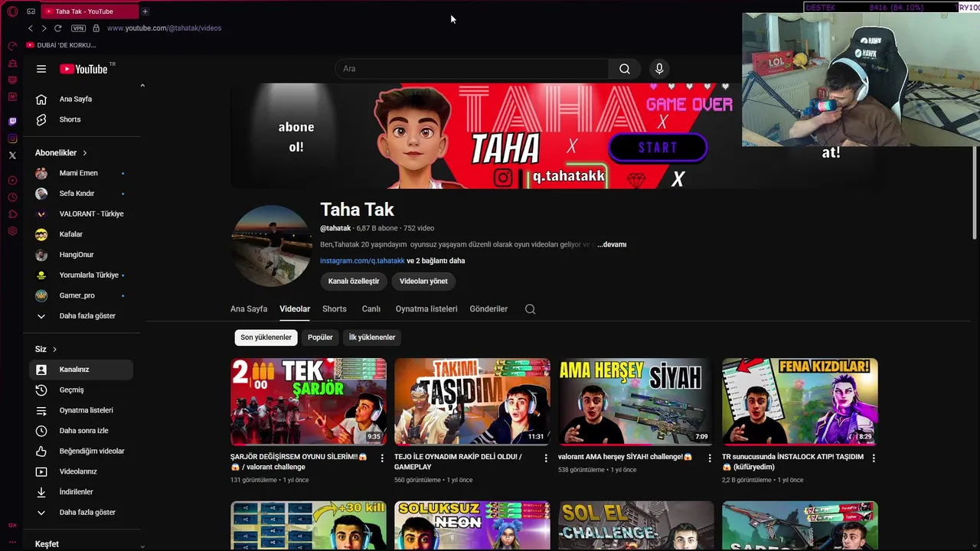Image resolution: width=980 pixels, height=551 pixels.
Task: Expand Daha fazla göster under Siz
Action: pyautogui.click(x=81, y=513)
